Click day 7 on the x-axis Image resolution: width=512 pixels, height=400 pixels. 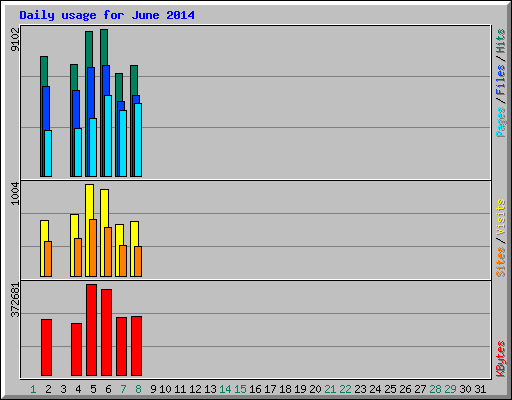coord(123,389)
